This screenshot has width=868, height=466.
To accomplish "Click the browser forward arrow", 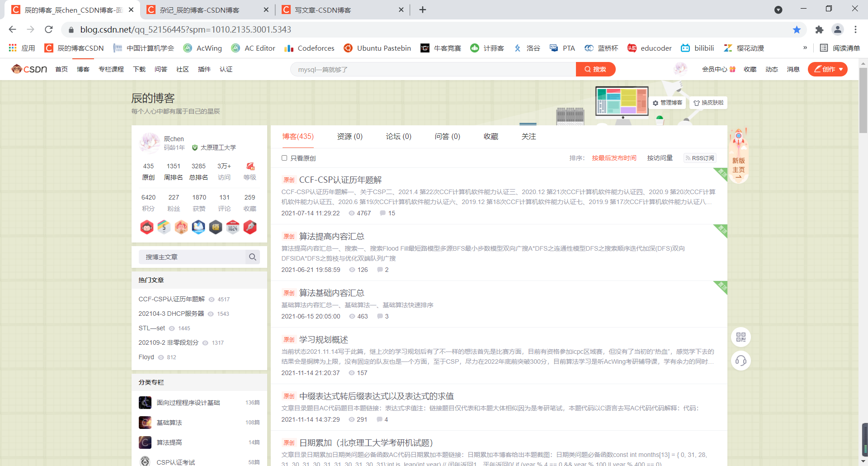I will 30,29.
